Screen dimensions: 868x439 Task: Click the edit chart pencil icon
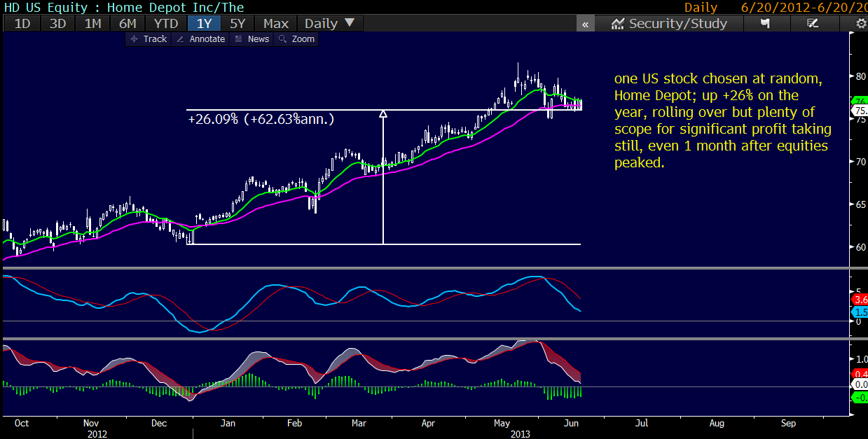[x=813, y=24]
